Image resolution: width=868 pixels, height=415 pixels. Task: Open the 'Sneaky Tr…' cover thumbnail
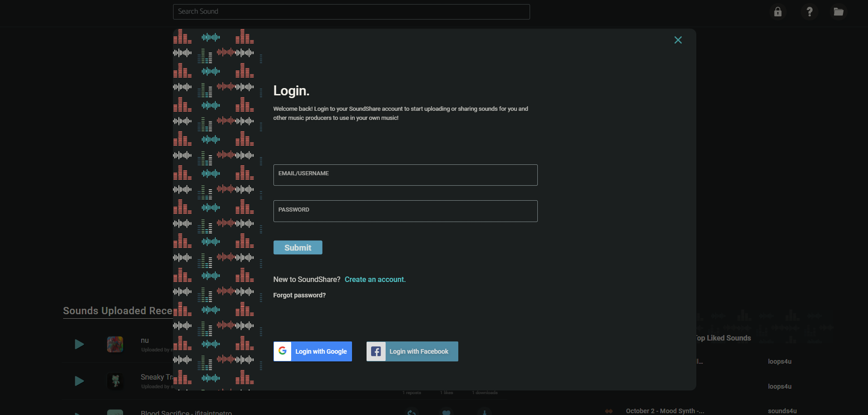[115, 381]
